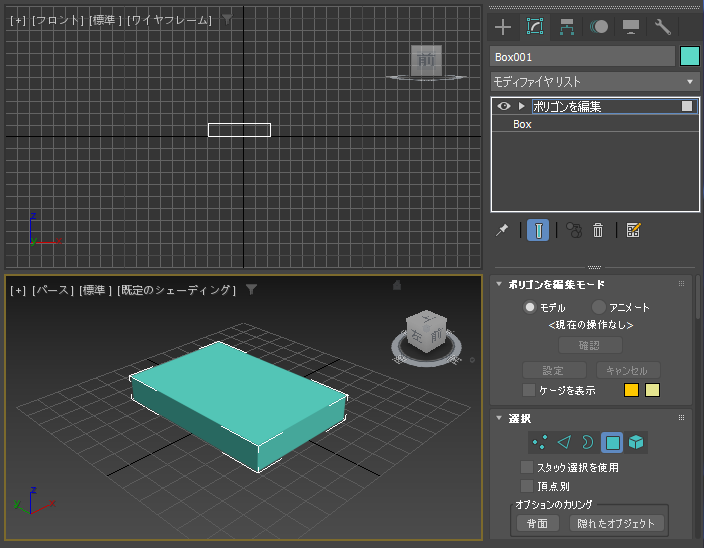Click the ポリゴンを編集モード rollout grip dots
Screen dimensions: 704x548
pos(681,284)
